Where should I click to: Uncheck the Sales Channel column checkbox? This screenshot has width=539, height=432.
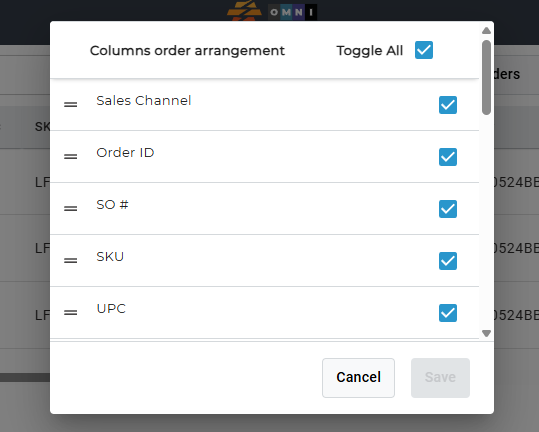click(448, 105)
